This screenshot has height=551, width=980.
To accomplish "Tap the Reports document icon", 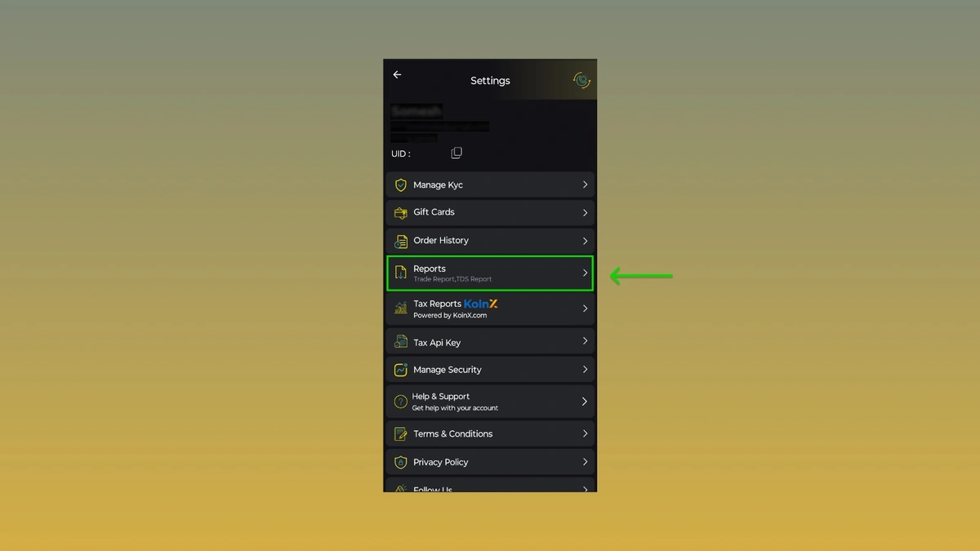I will coord(401,273).
